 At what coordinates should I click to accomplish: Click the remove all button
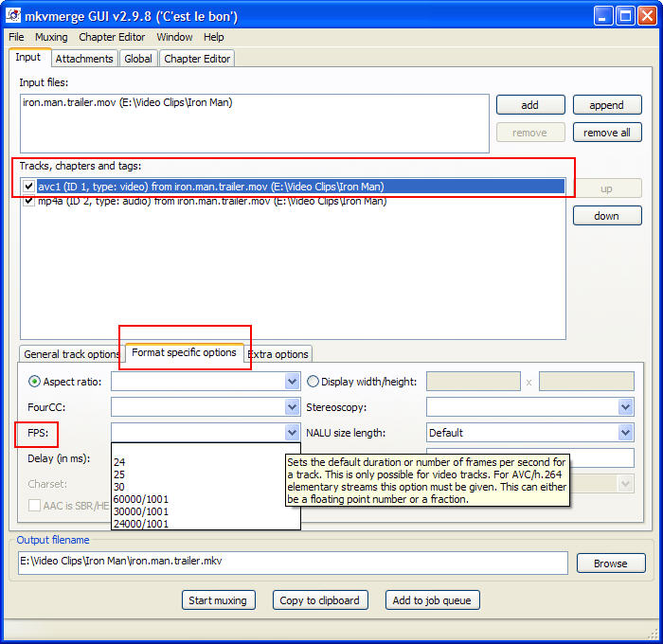tap(607, 133)
